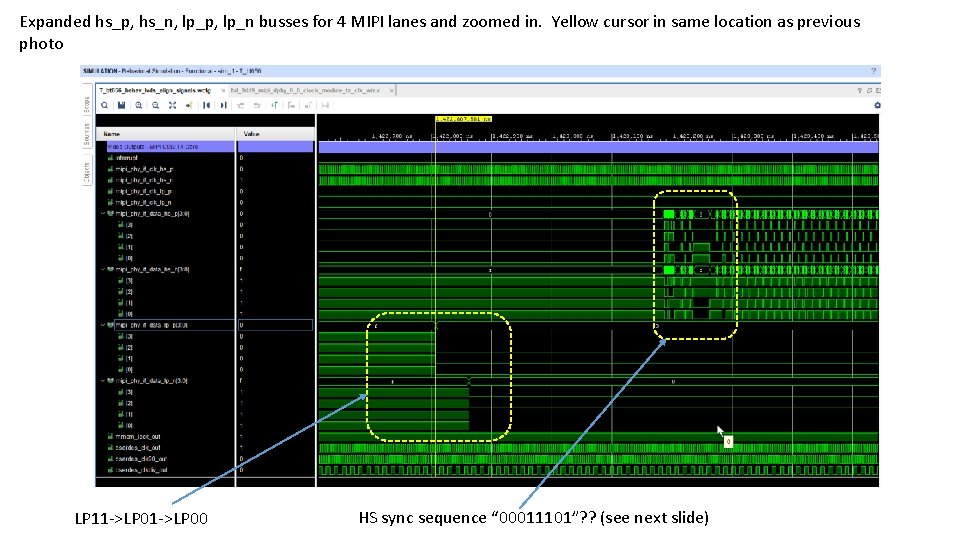Click the Zoom Fit icon
Viewport: 960px width, 540px height.
tap(173, 105)
